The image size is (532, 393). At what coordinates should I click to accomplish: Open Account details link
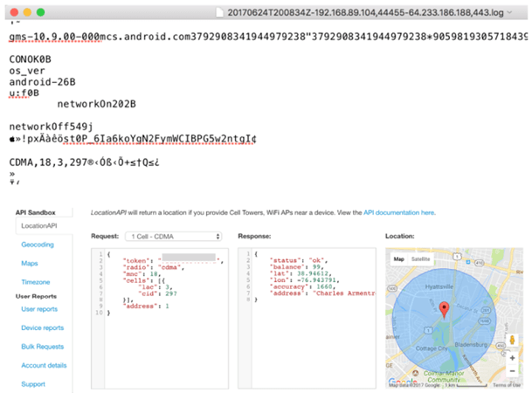pyautogui.click(x=44, y=366)
